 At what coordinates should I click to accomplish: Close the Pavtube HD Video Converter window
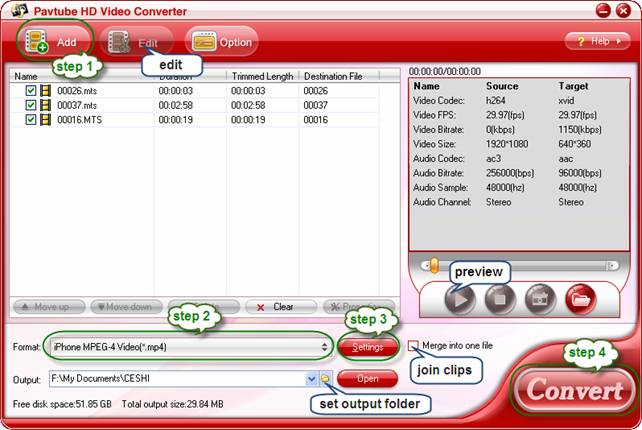tap(624, 11)
